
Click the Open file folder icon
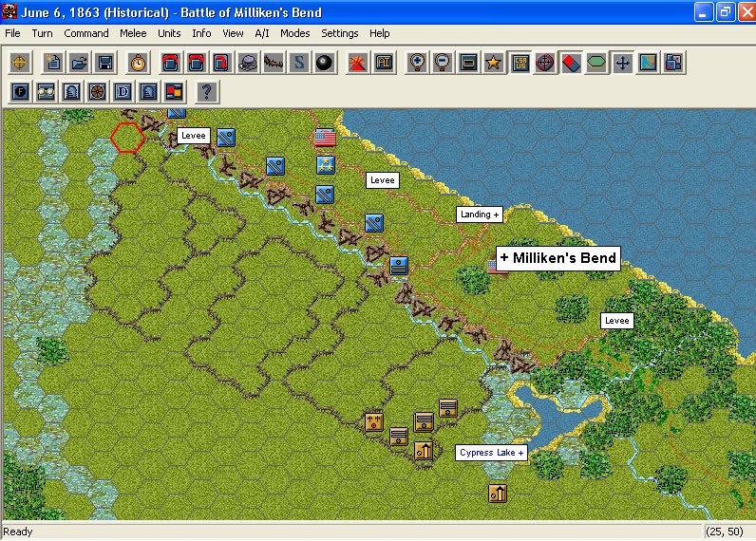pos(79,64)
